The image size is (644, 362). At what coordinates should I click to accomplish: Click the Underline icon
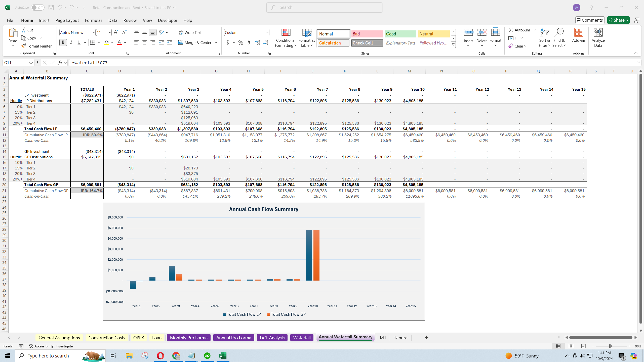79,42
